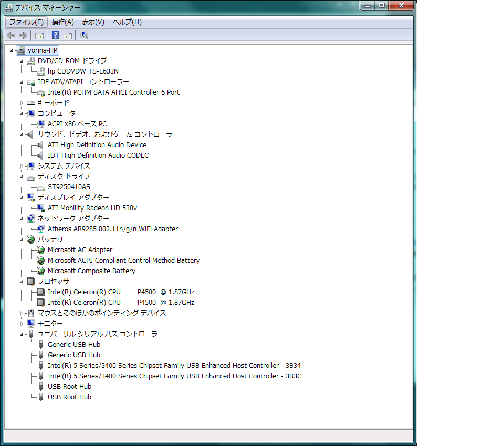Click the IDE ATA/ATAPI コントローラー category icon
Screen dimensions: 504x446
pos(31,82)
